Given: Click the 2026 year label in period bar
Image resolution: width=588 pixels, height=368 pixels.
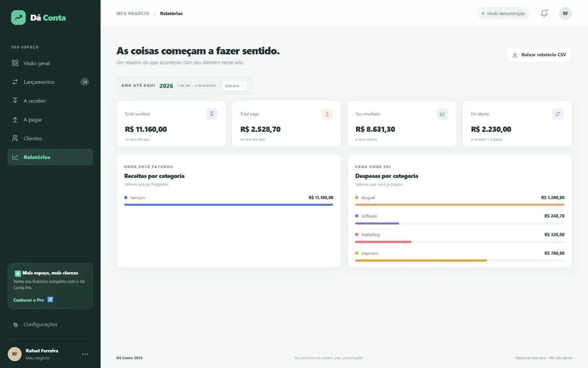Looking at the screenshot, I should pyautogui.click(x=166, y=86).
